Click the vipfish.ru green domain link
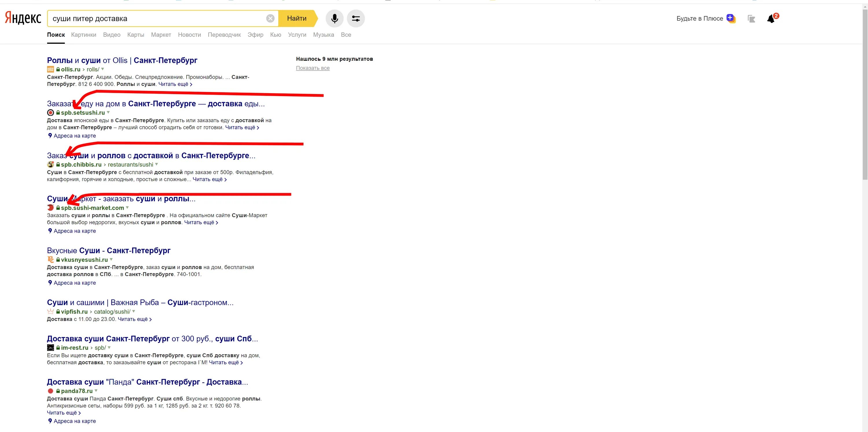The image size is (868, 432). coord(74,312)
